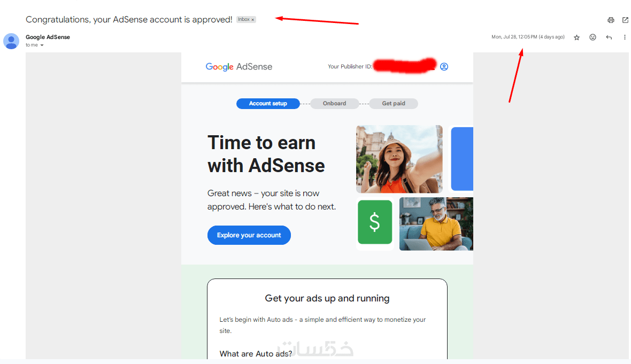
Task: Expand recipient details next to 'to me'
Action: tap(42, 45)
